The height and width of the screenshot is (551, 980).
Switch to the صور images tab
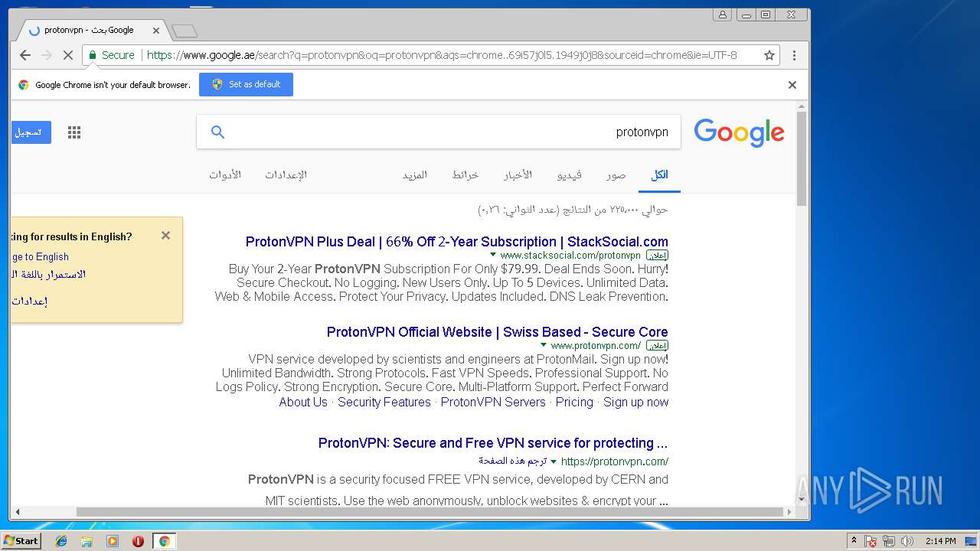coord(616,175)
